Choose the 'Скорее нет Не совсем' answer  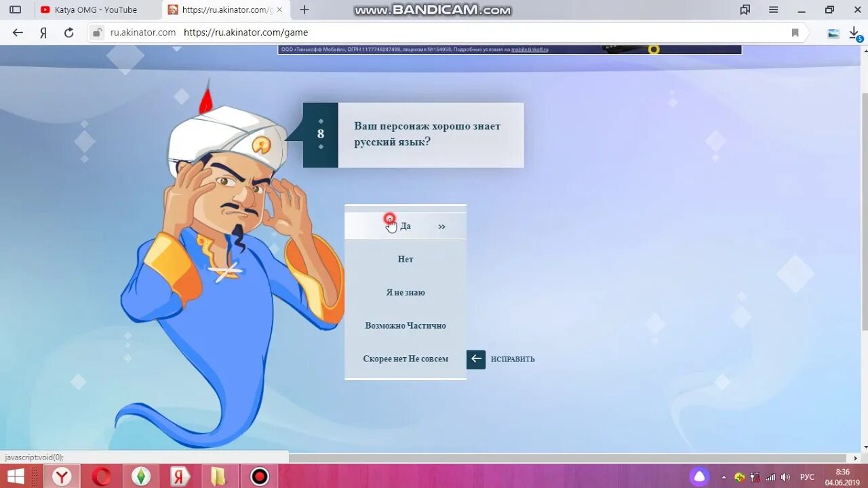406,359
